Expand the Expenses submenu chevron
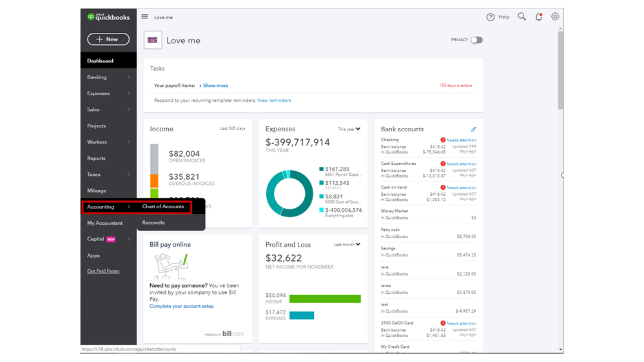The height and width of the screenshot is (362, 644). coord(129,93)
